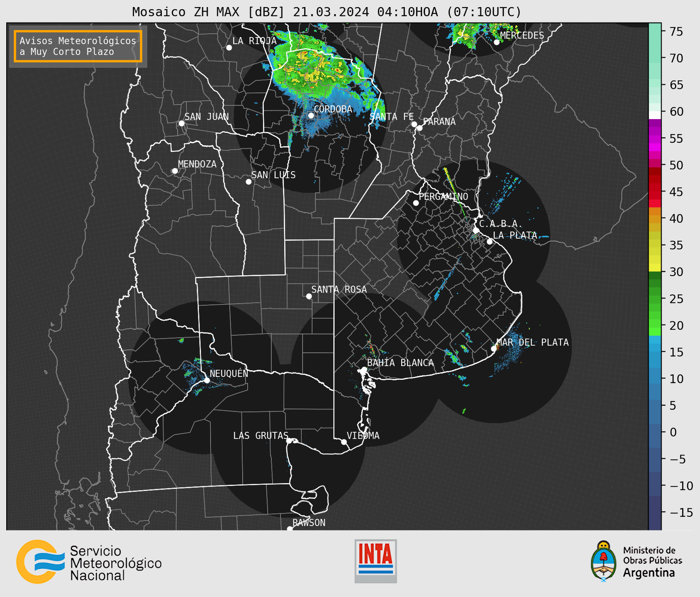Select the white marker dot for Mendoza

coord(175,171)
